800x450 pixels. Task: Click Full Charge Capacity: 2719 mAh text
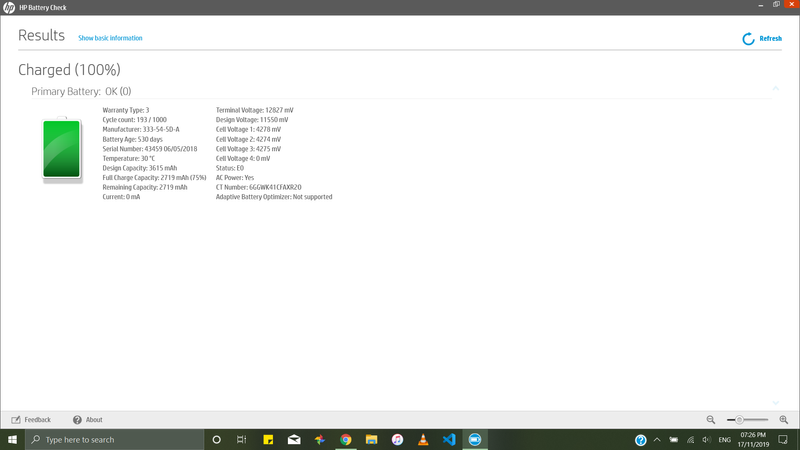(x=155, y=178)
